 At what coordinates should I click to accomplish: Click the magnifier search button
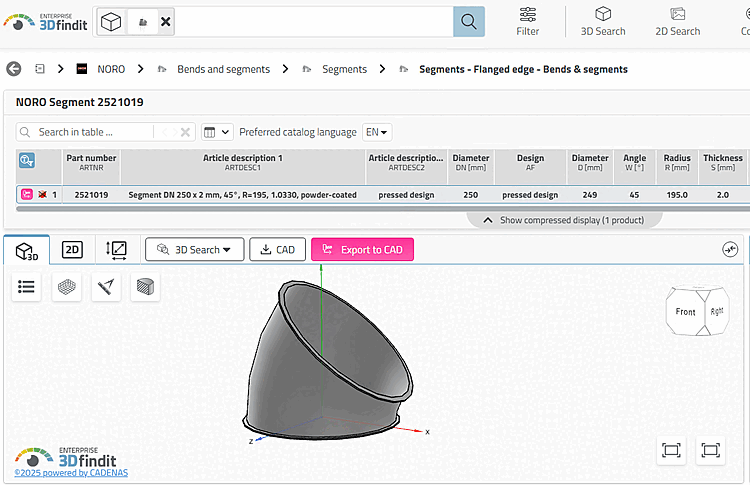pos(469,22)
